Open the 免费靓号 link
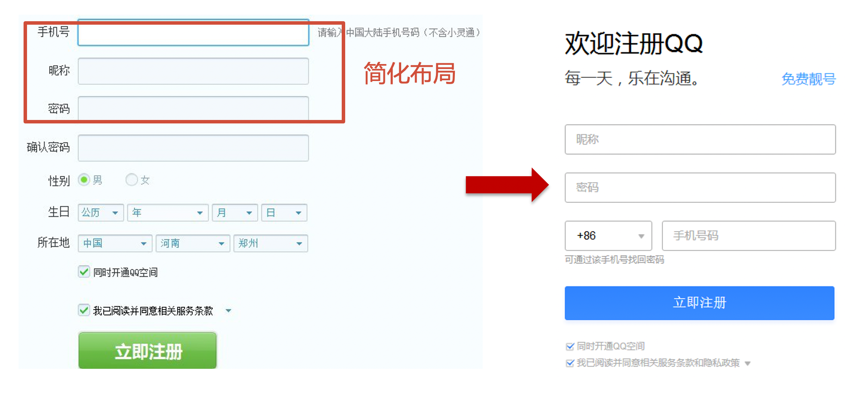868x395 pixels. coord(808,79)
